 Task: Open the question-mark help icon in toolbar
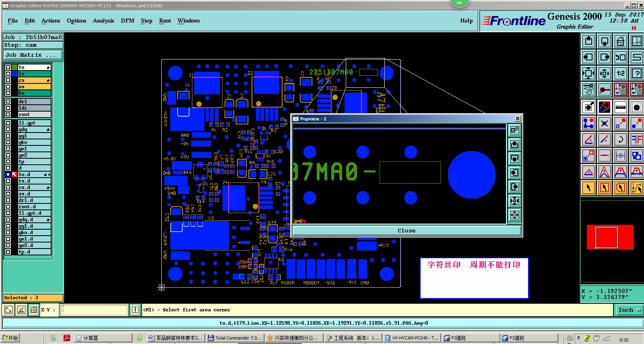(637, 73)
